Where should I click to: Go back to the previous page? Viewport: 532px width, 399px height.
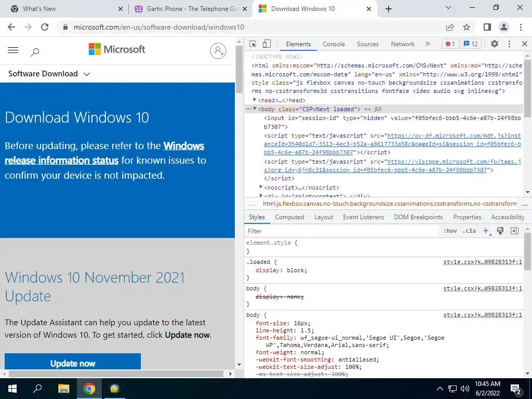pyautogui.click(x=11, y=27)
